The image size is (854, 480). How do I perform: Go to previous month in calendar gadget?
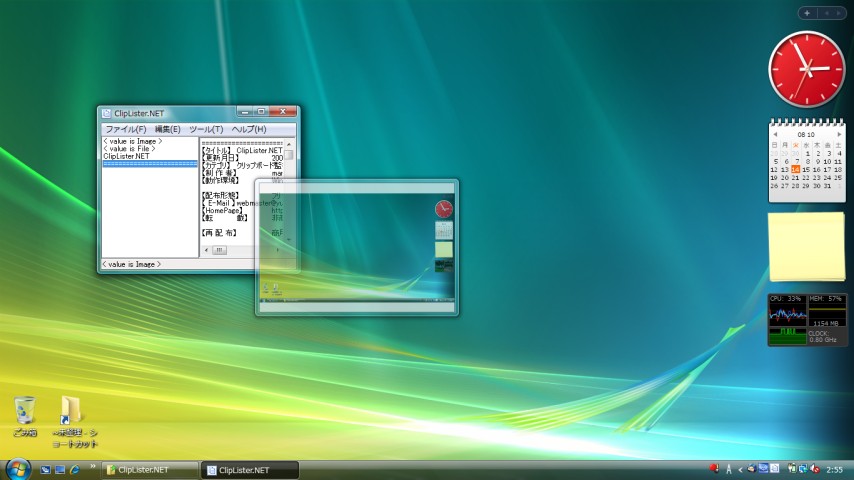point(775,134)
